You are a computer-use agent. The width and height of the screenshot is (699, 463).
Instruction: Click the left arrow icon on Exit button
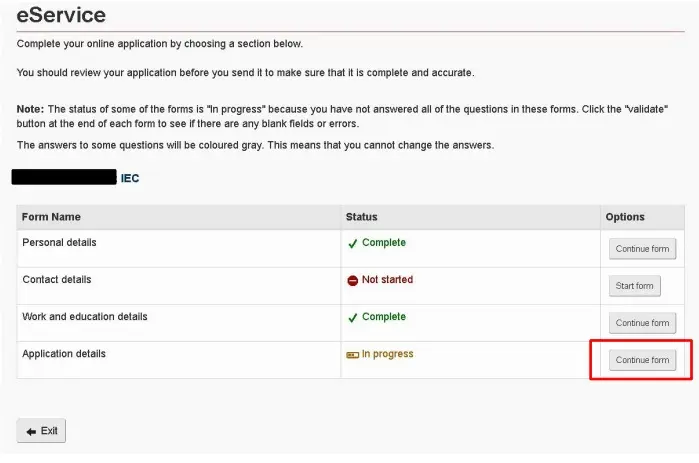click(x=31, y=431)
